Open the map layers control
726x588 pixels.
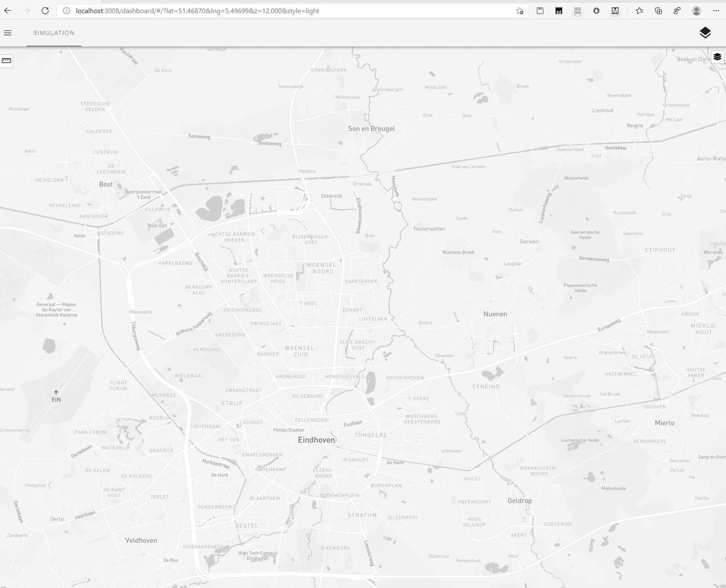717,57
